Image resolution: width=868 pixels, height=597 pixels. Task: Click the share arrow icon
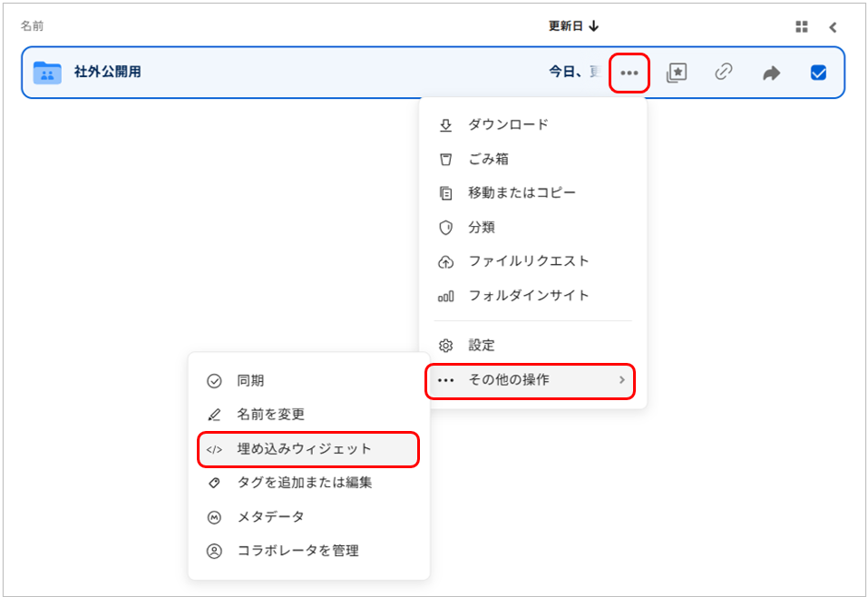coord(771,73)
